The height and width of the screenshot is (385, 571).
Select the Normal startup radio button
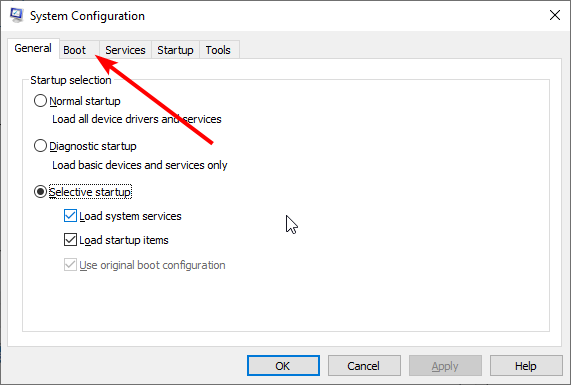[x=40, y=101]
